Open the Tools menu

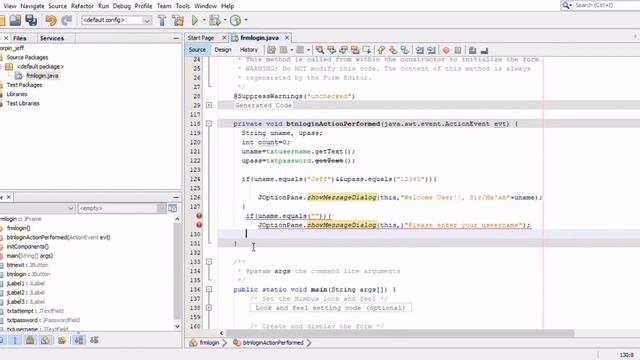(x=182, y=6)
